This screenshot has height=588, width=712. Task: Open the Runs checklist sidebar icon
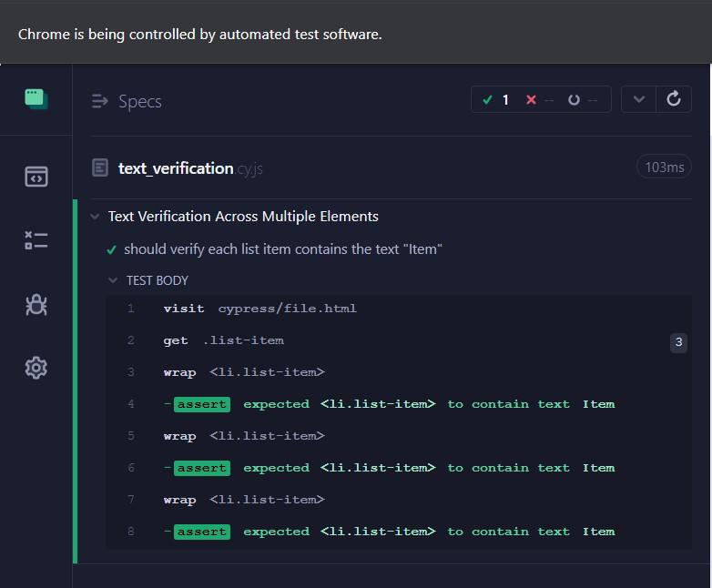coord(36,240)
